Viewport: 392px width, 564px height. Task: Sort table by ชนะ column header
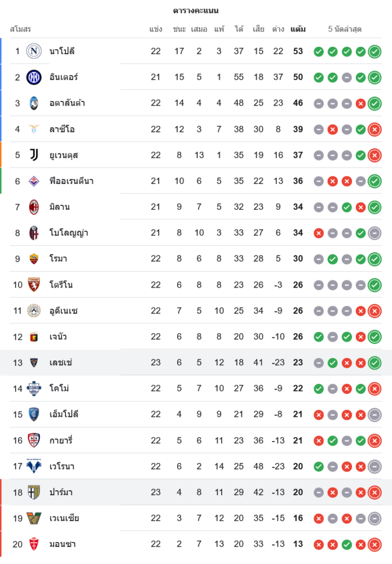[179, 29]
